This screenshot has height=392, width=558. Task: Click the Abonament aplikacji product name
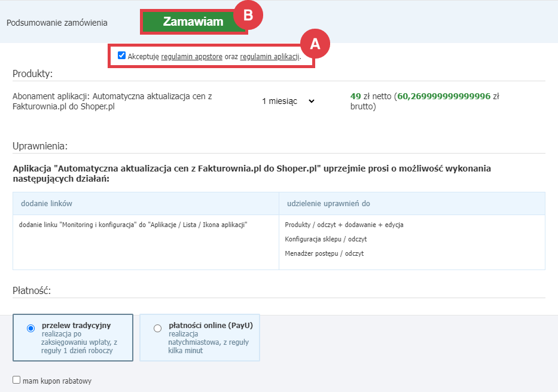pos(120,101)
